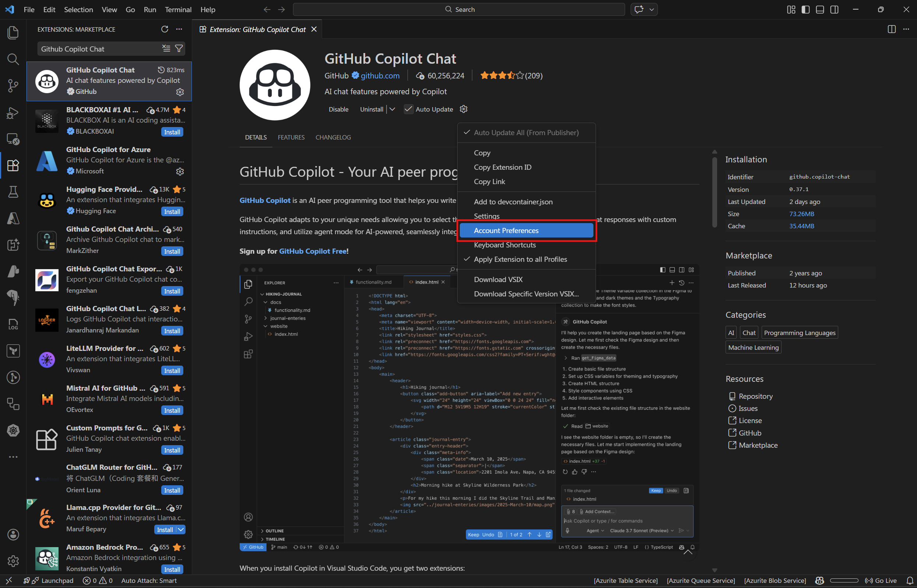Select Account Preferences menu item
The width and height of the screenshot is (917, 588).
pos(526,230)
